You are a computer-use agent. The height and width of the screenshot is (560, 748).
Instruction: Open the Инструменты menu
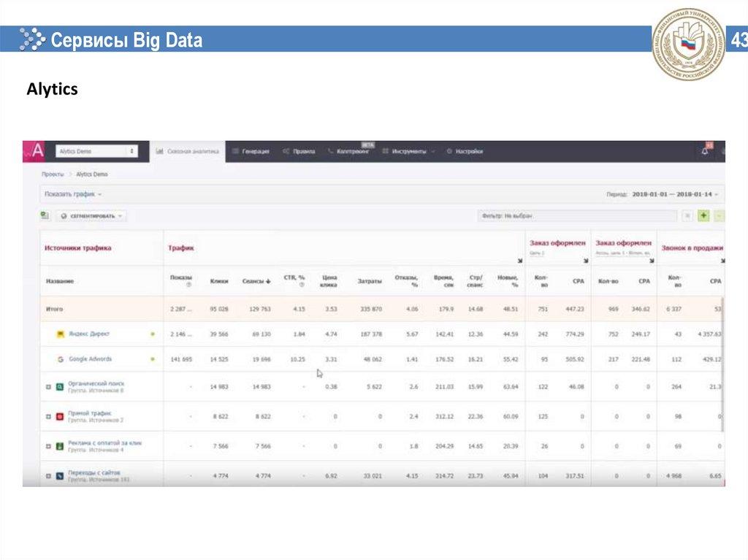[409, 151]
